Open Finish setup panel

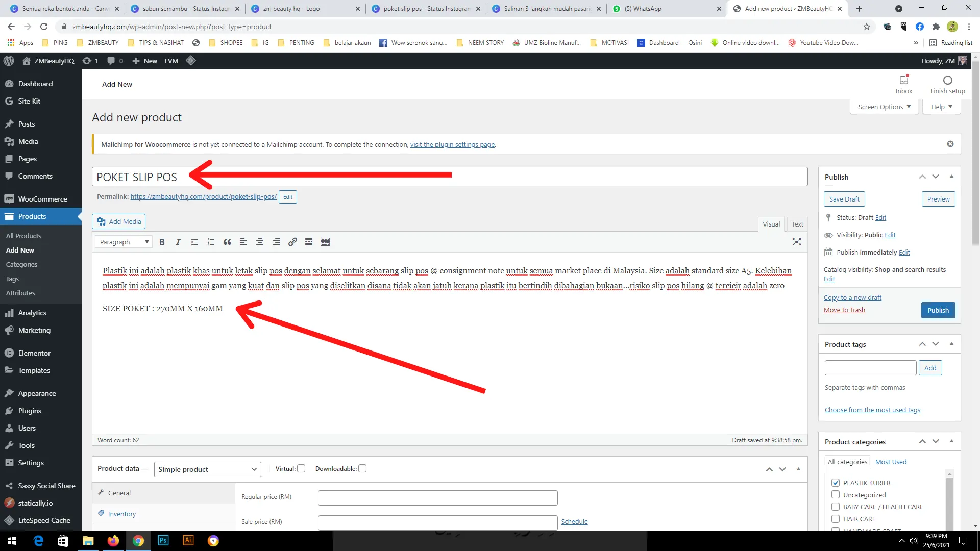pos(947,85)
